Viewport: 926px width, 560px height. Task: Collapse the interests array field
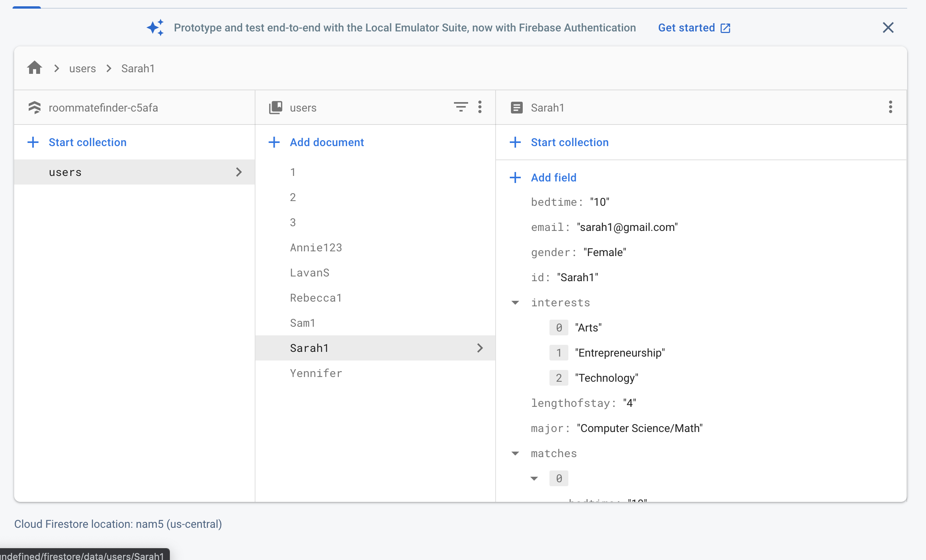pyautogui.click(x=515, y=303)
